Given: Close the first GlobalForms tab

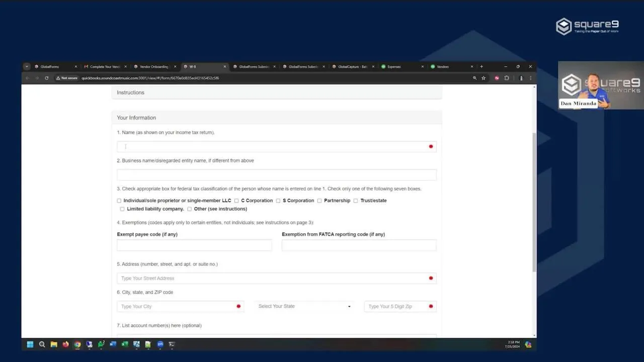Looking at the screenshot, I should (x=76, y=66).
